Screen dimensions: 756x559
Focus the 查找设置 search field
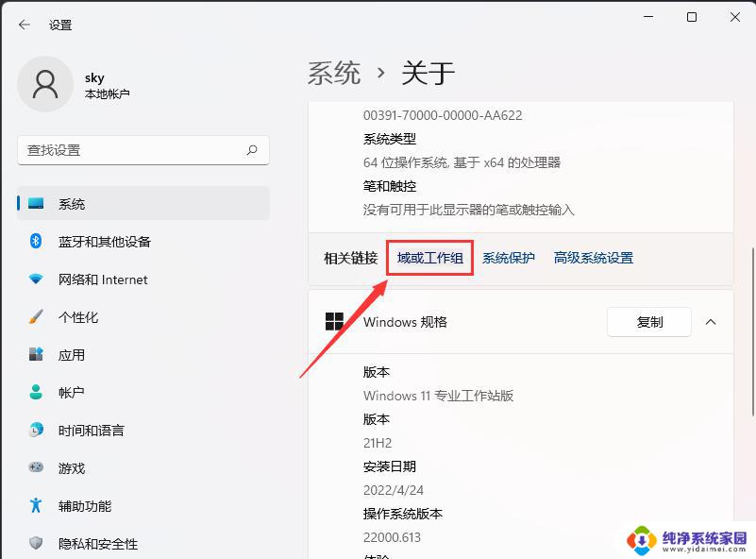click(x=143, y=150)
